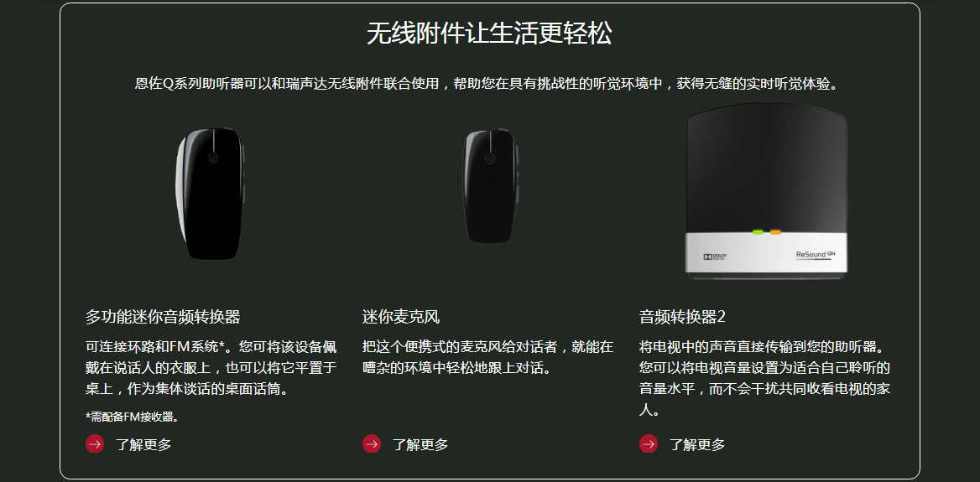Open 了解更多 link for 多功能迷你音频转换器
Image resolution: width=980 pixels, height=482 pixels.
(x=143, y=444)
